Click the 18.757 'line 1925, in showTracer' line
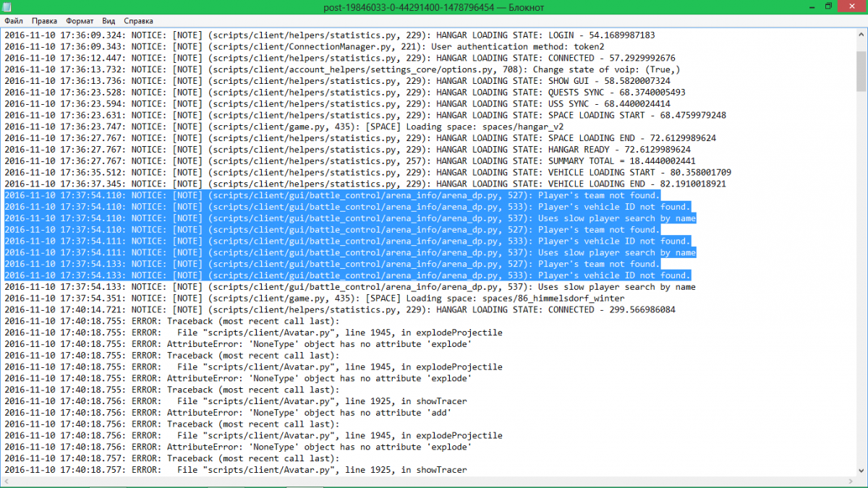The image size is (868, 488). click(x=236, y=470)
